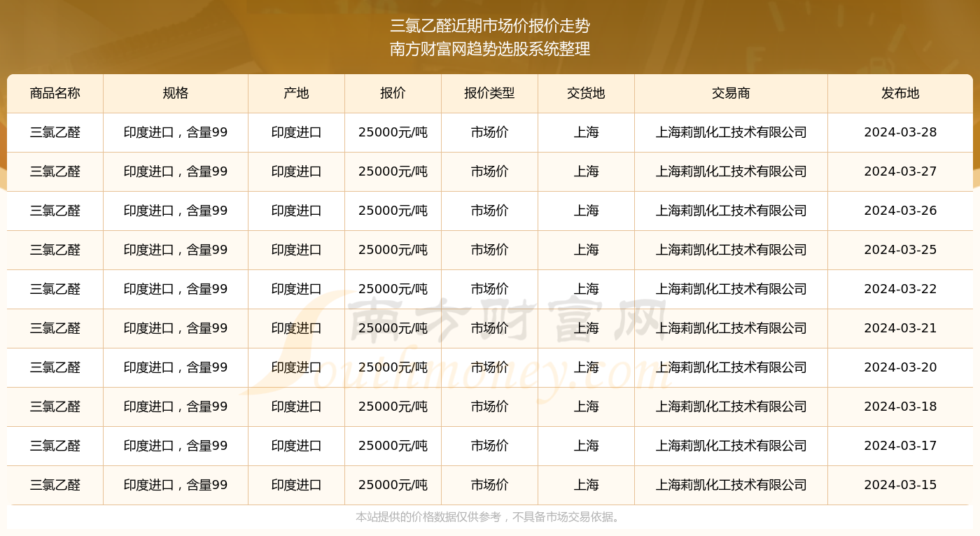Click 25000元/吨 in the 2024-03-15 row
Screen dimensions: 980x536
393,485
